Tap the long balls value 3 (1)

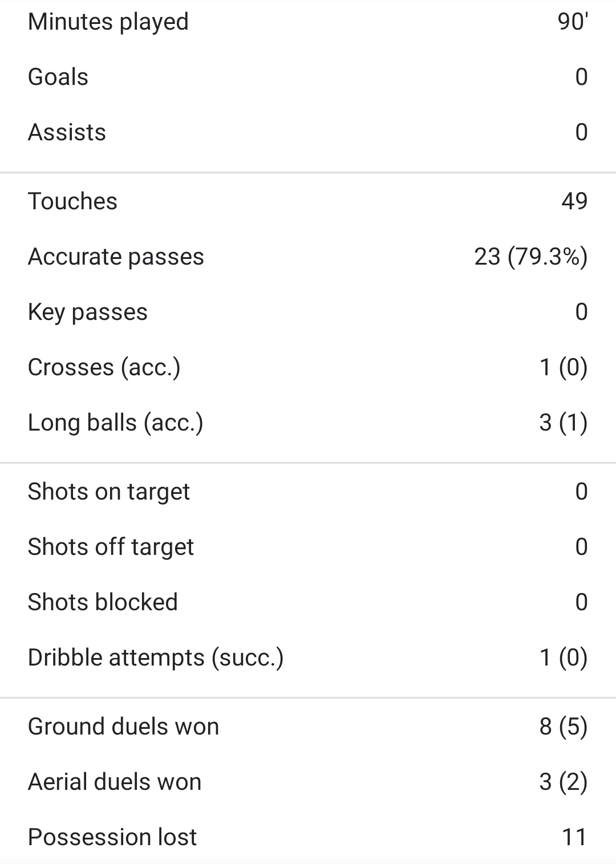563,423
